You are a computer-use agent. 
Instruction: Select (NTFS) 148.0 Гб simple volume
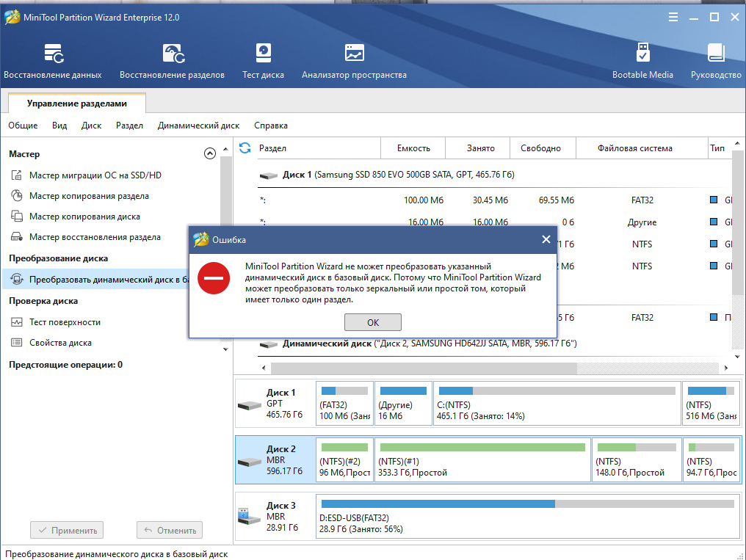[x=637, y=459]
